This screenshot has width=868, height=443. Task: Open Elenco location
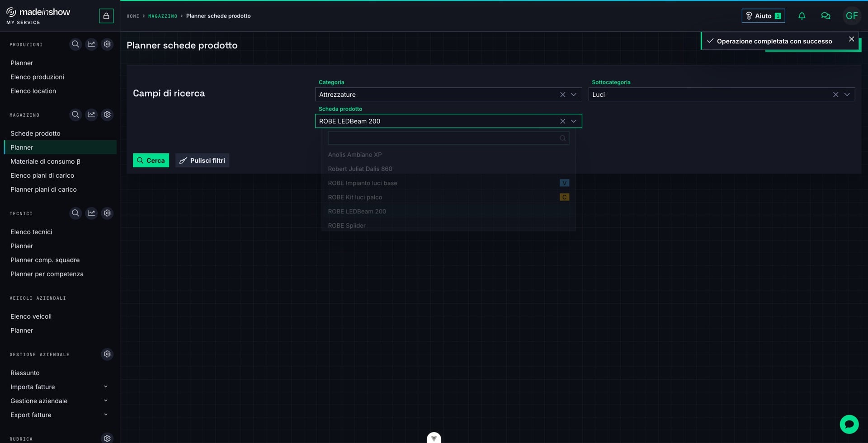pyautogui.click(x=33, y=91)
